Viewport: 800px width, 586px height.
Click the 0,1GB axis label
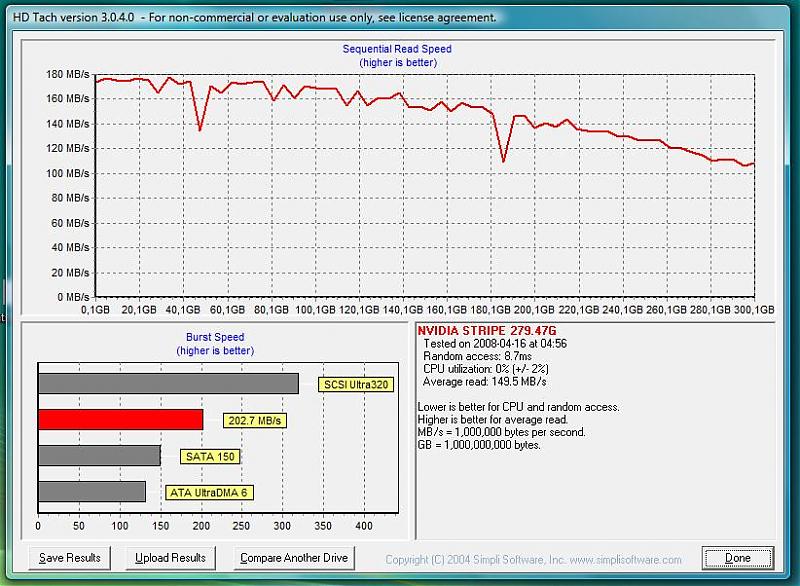coord(95,310)
